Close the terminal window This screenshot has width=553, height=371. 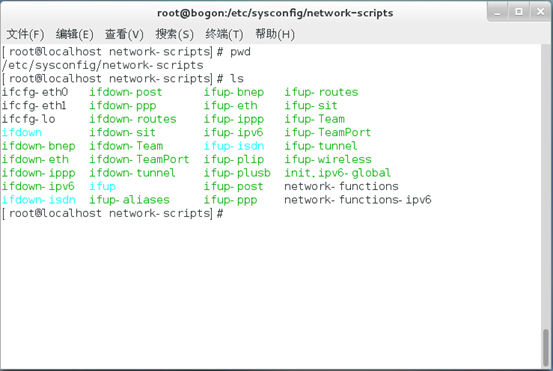coord(540,12)
